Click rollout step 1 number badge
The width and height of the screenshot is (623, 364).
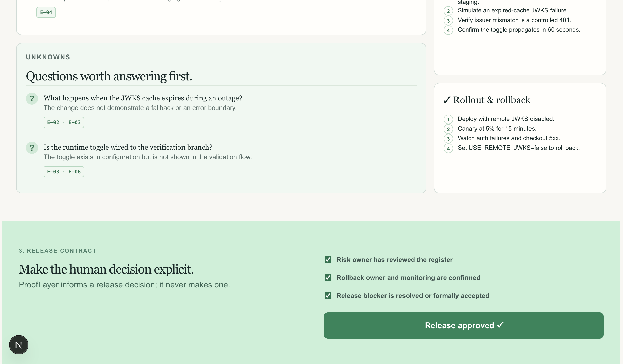[x=448, y=119]
